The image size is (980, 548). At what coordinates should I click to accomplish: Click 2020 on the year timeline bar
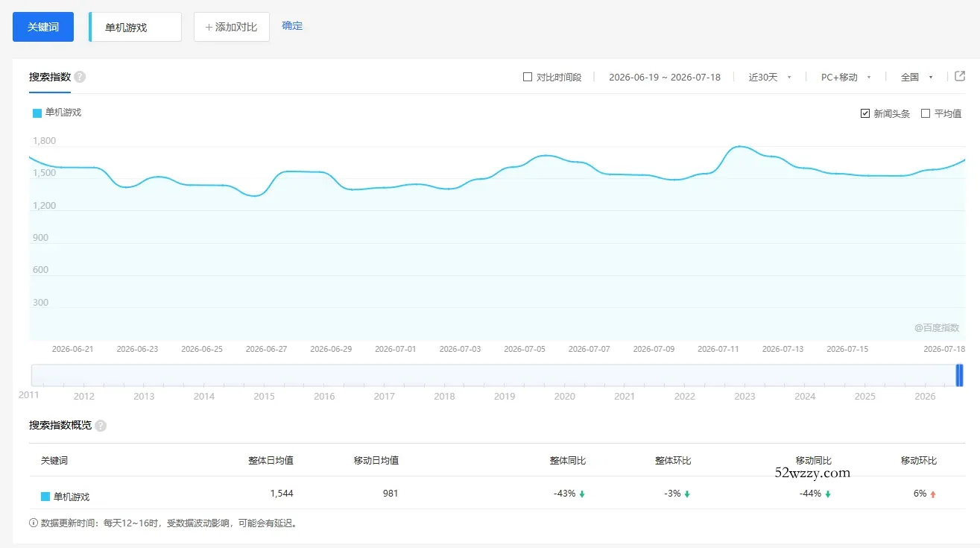tap(564, 397)
